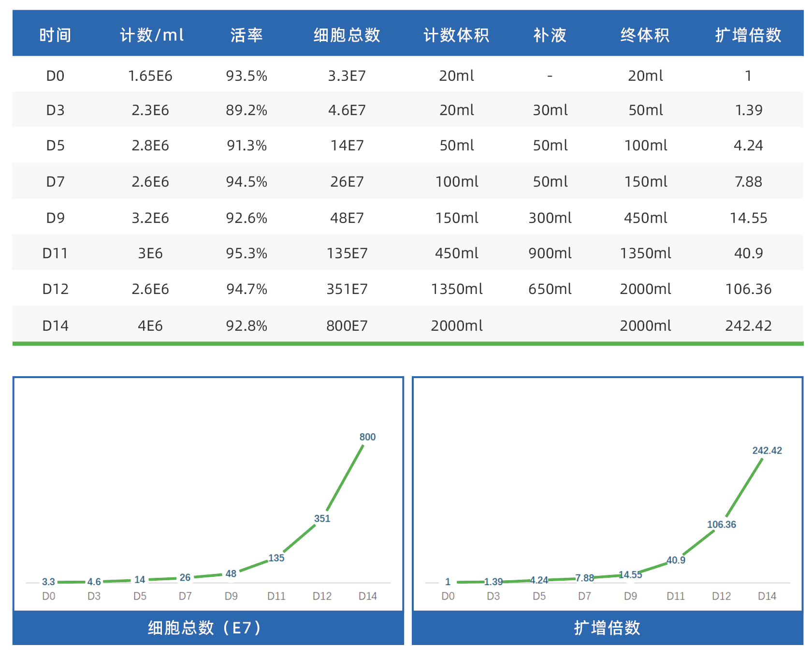Image resolution: width=812 pixels, height=660 pixels.
Task: Click the 计数体积 column header
Action: coord(456,35)
